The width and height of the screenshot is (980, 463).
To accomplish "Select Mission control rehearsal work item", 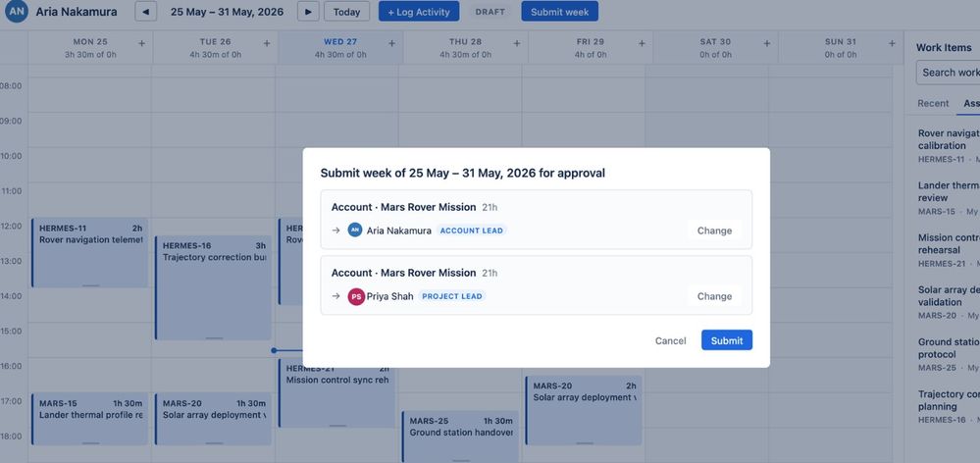I will pyautogui.click(x=948, y=250).
